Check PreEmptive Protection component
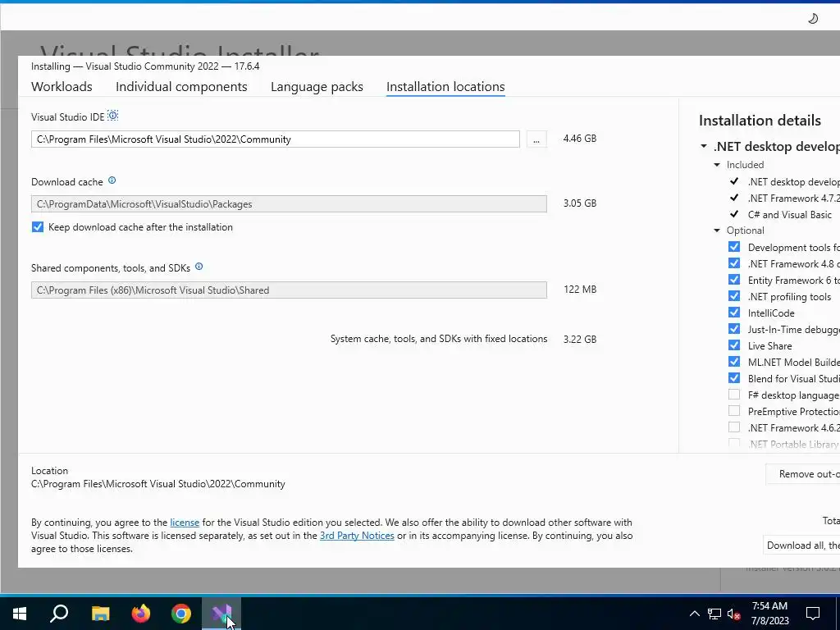840x630 pixels. click(x=734, y=411)
